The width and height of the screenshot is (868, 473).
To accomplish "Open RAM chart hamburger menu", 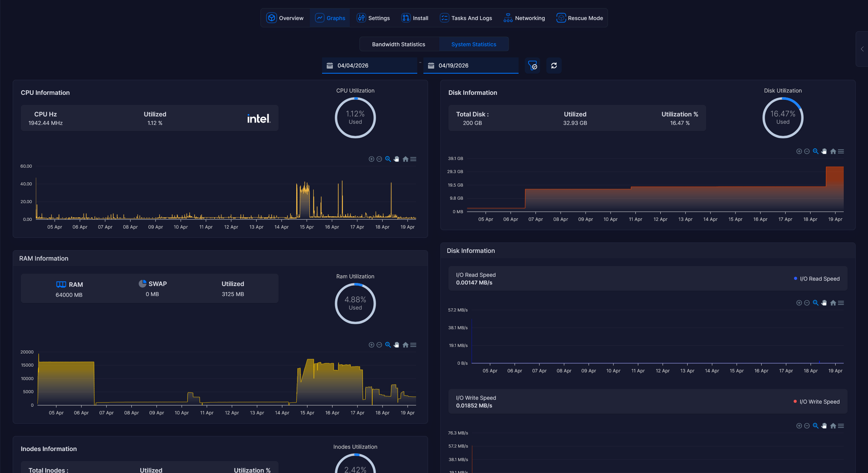I will click(x=413, y=345).
